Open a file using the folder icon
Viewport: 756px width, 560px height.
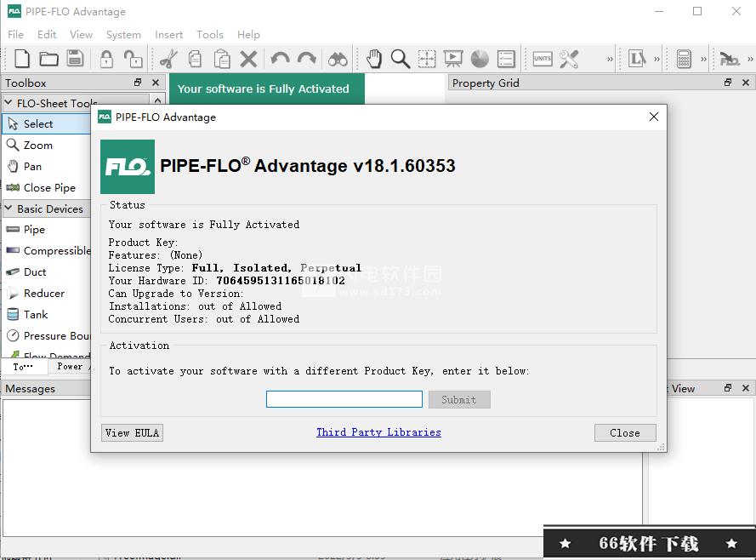point(48,59)
